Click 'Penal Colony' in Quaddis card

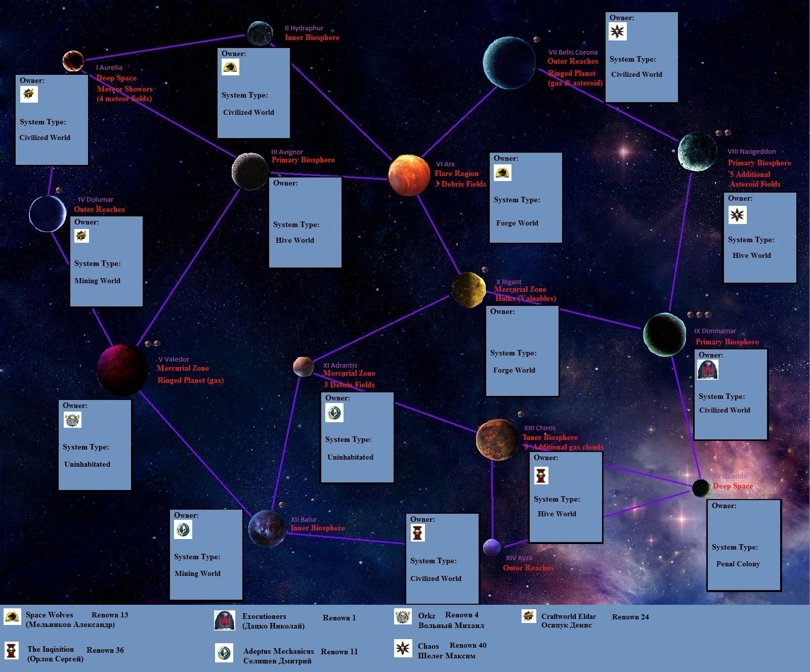(x=738, y=564)
